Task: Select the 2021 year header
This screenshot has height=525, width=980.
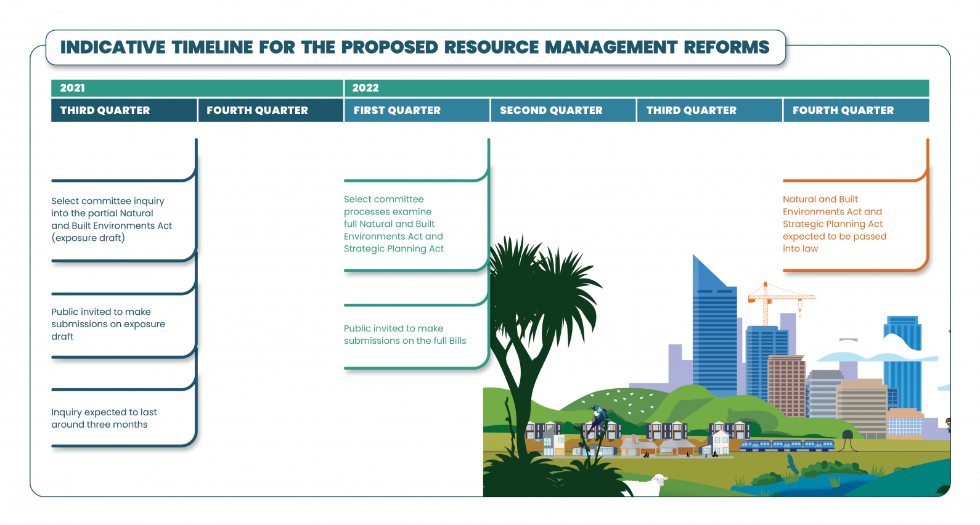Action: click(197, 88)
